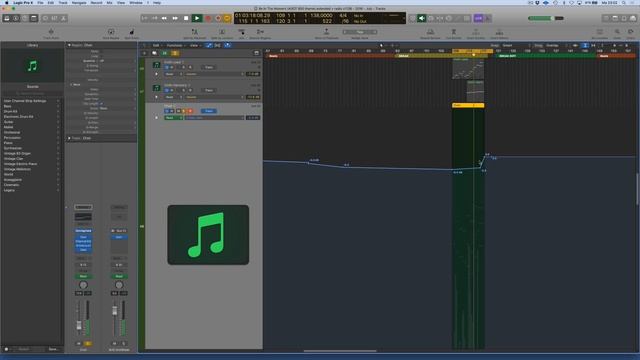This screenshot has width=640, height=360.
Task: Open the List Editors button at top right
Action: [606, 18]
